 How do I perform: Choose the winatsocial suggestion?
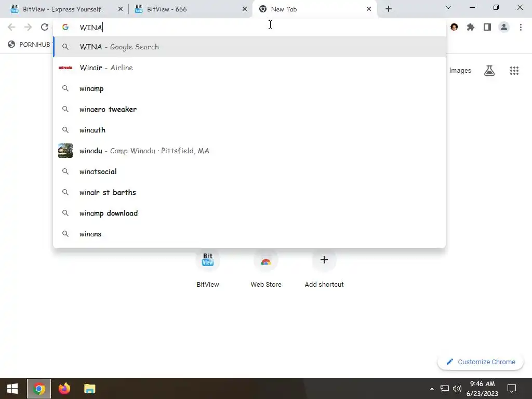(249, 171)
